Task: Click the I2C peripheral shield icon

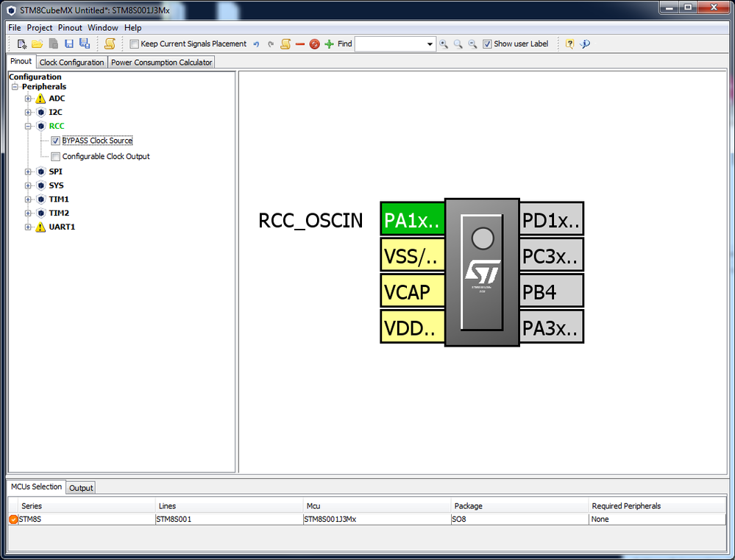Action: tap(40, 112)
